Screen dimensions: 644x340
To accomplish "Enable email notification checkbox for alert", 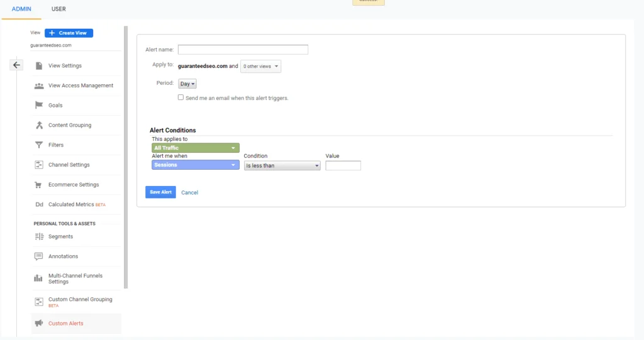I will pos(181,97).
